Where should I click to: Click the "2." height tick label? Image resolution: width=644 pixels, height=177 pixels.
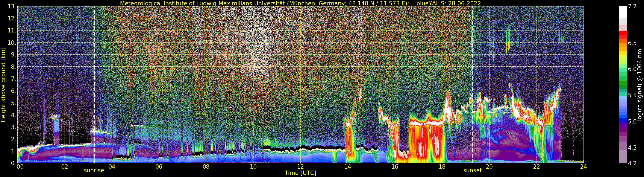[13, 139]
